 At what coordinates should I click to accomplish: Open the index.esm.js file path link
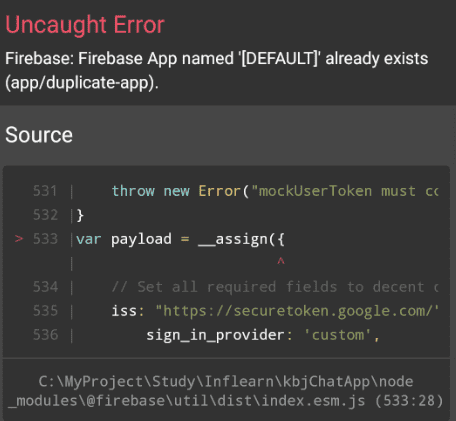point(226,391)
